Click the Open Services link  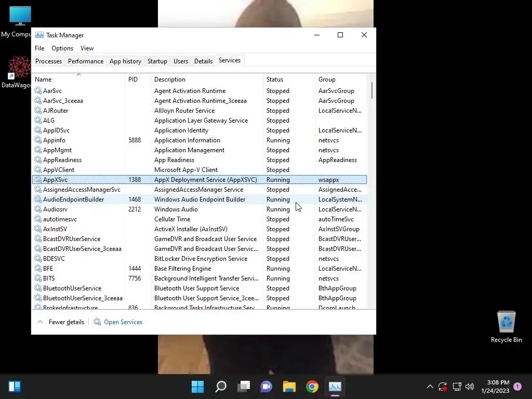[123, 322]
